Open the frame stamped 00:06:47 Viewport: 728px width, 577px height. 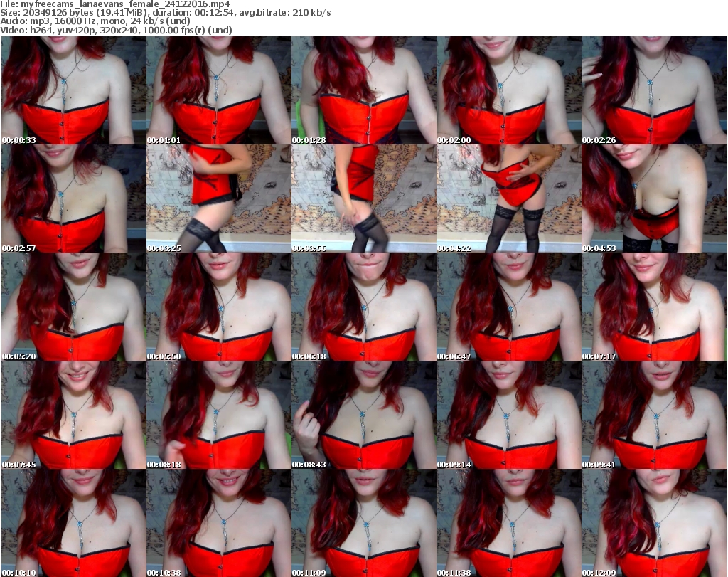[x=509, y=307]
